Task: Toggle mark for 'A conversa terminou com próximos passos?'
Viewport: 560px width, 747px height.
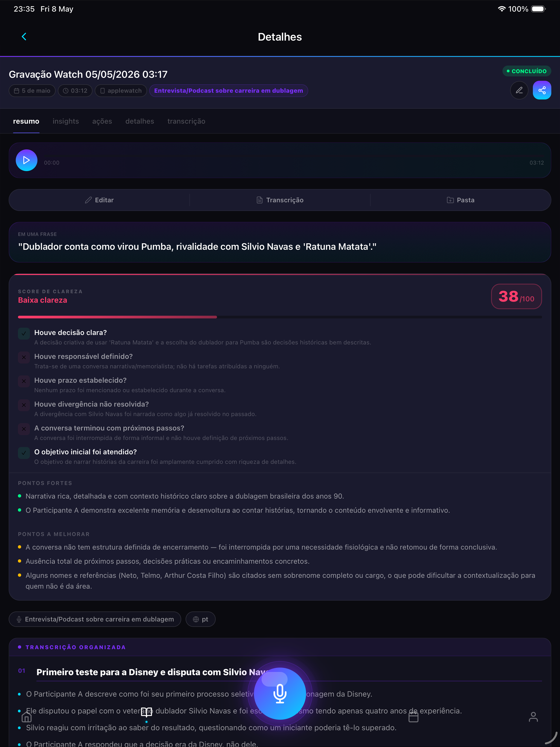Action: pos(24,429)
